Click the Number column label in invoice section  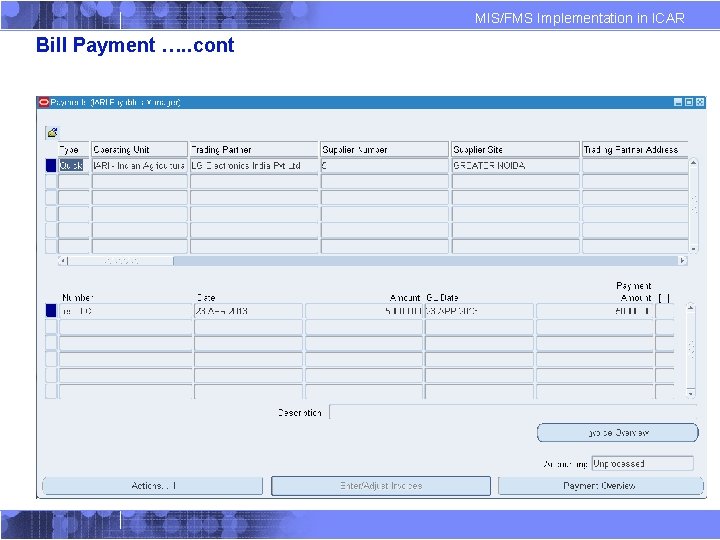tap(77, 298)
